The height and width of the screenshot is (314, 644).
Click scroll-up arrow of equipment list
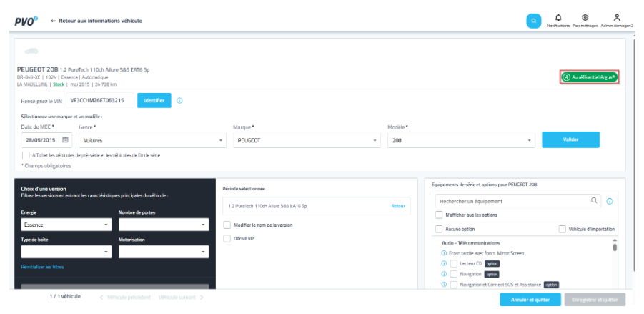coord(615,240)
